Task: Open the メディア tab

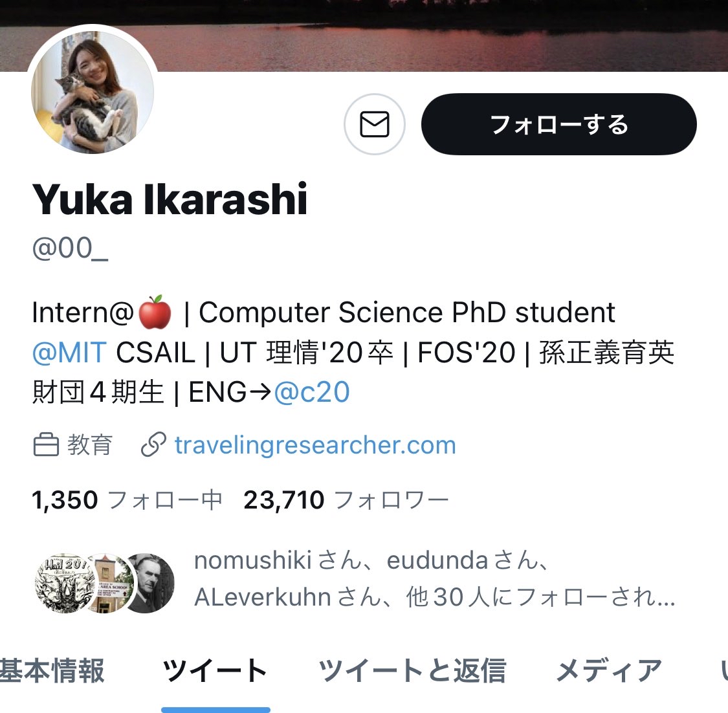Action: point(609,670)
